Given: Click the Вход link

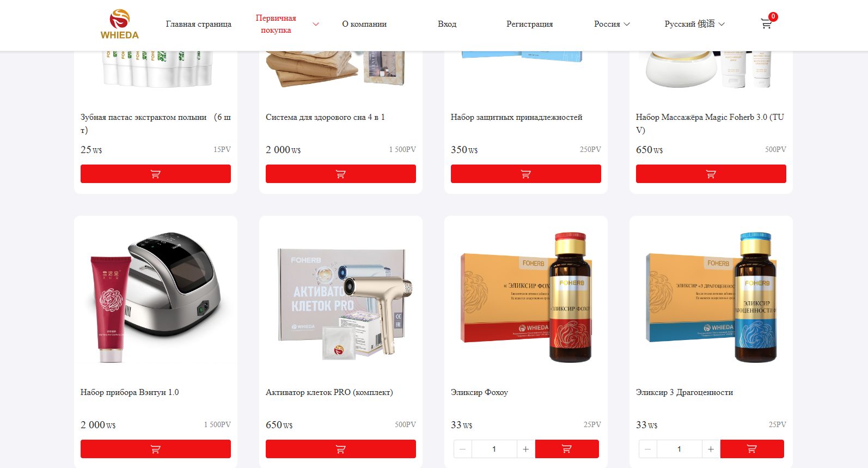Looking at the screenshot, I should [x=447, y=24].
